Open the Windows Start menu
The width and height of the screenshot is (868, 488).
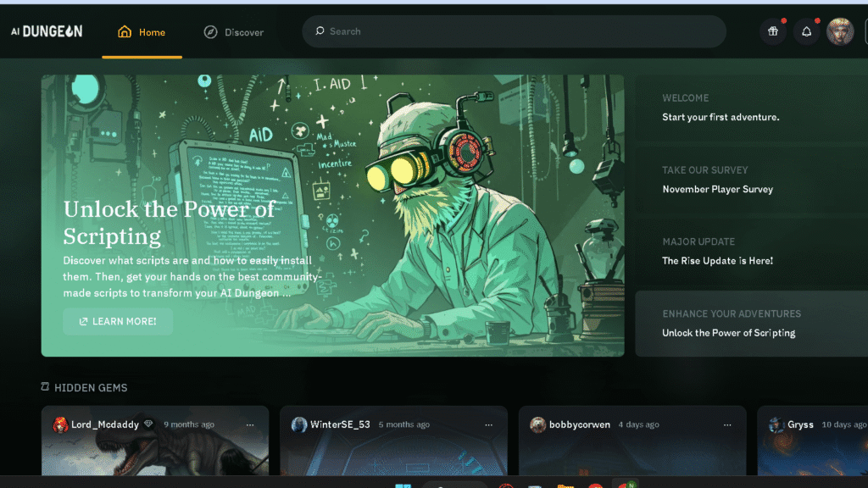pos(403,485)
